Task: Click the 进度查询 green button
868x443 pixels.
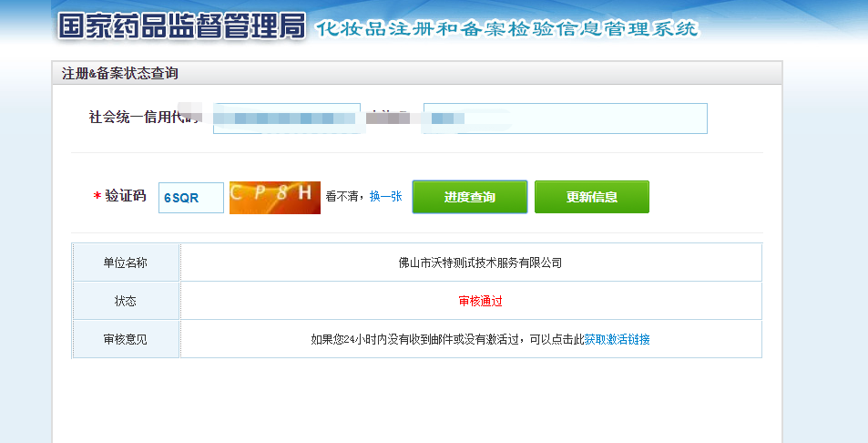Action: [x=469, y=197]
